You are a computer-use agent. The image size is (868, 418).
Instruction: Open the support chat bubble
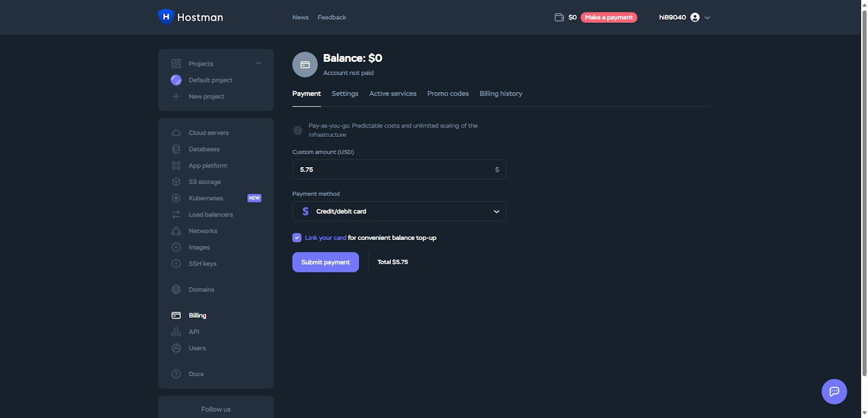[834, 391]
